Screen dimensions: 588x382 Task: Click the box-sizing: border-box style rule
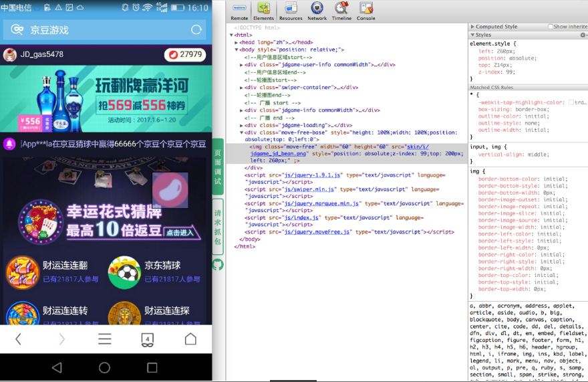click(x=513, y=109)
